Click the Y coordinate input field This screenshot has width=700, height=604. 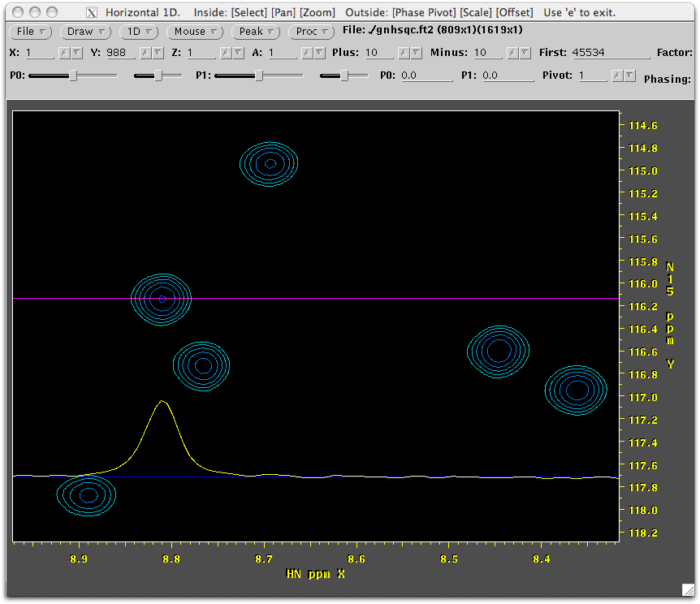[x=120, y=53]
